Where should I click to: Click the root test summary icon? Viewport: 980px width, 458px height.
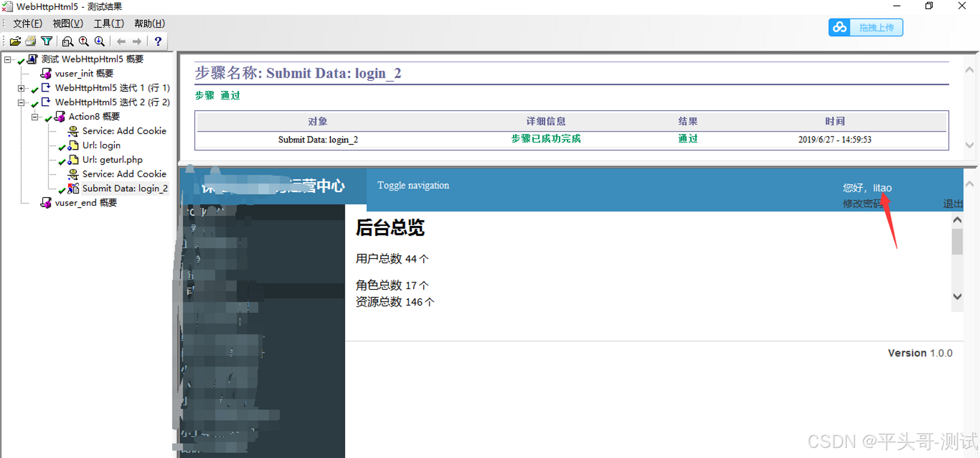pos(32,59)
